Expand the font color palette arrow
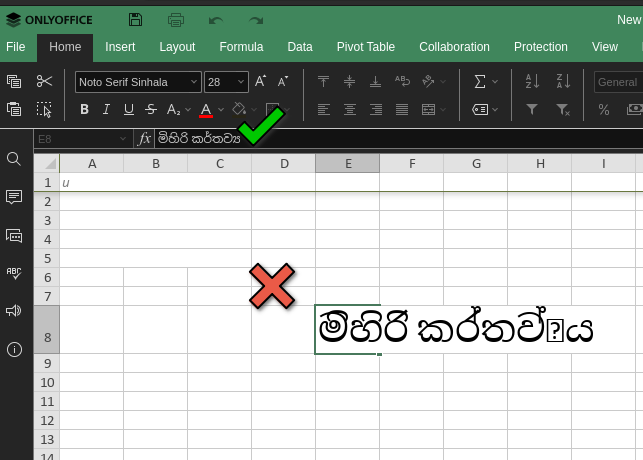643x460 pixels. coord(221,109)
